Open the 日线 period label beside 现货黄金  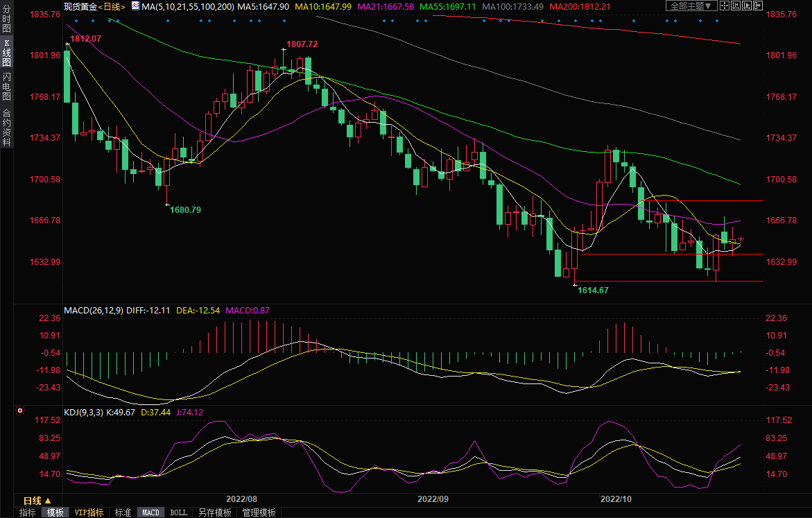tap(112, 6)
